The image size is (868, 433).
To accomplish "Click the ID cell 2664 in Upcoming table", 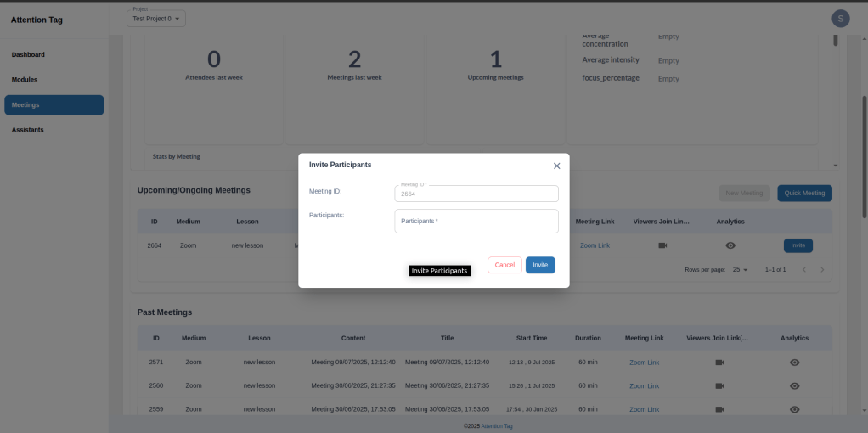I will (x=155, y=245).
